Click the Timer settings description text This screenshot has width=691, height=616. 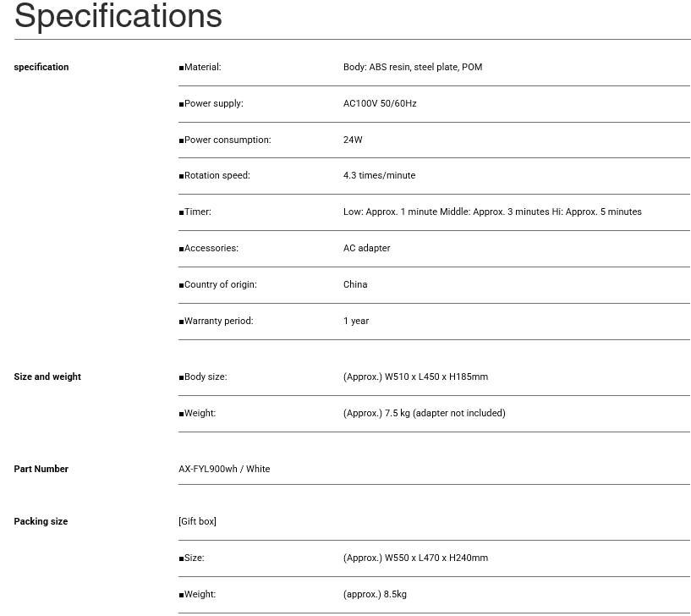492,212
